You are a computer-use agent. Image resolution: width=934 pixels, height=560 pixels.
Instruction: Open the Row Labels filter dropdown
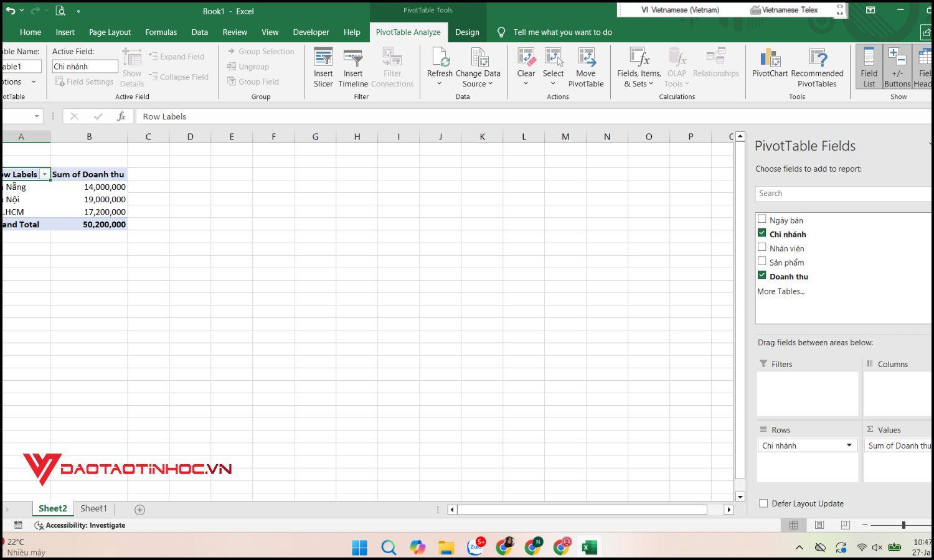(x=45, y=174)
